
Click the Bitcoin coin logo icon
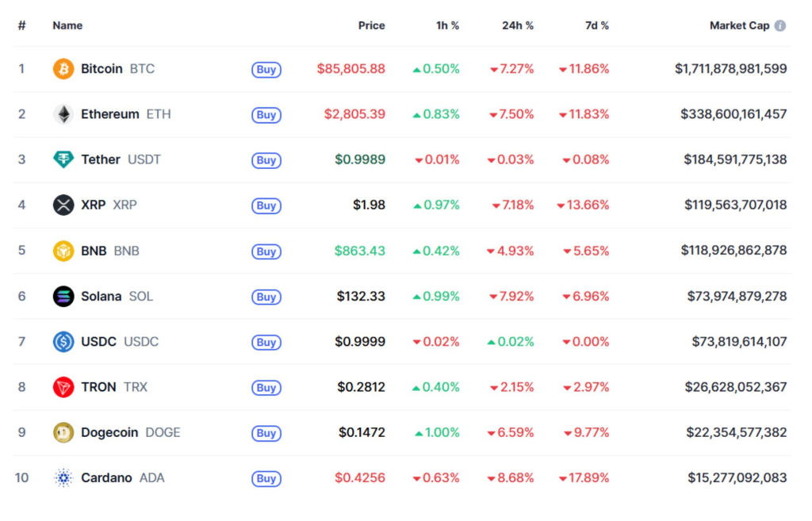(x=63, y=69)
